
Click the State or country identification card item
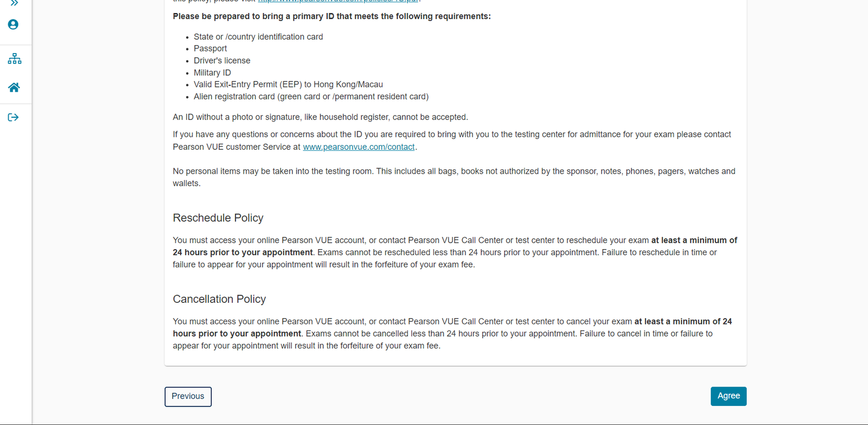click(x=258, y=36)
